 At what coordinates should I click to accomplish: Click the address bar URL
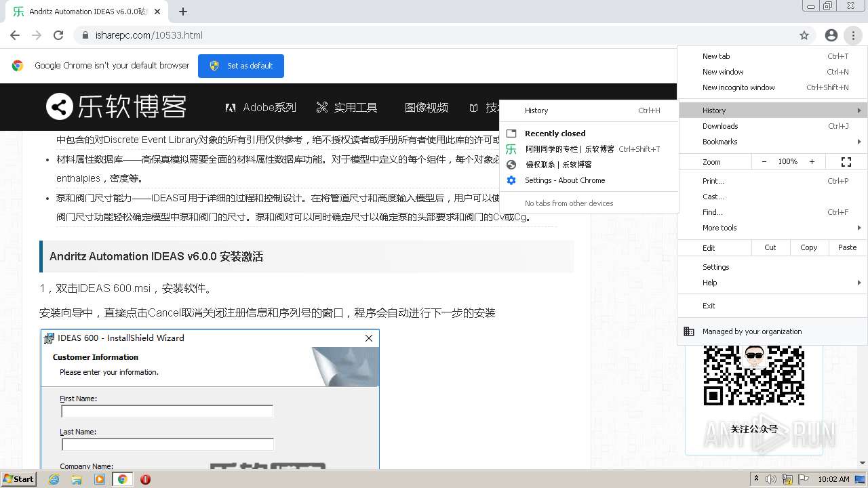(149, 35)
